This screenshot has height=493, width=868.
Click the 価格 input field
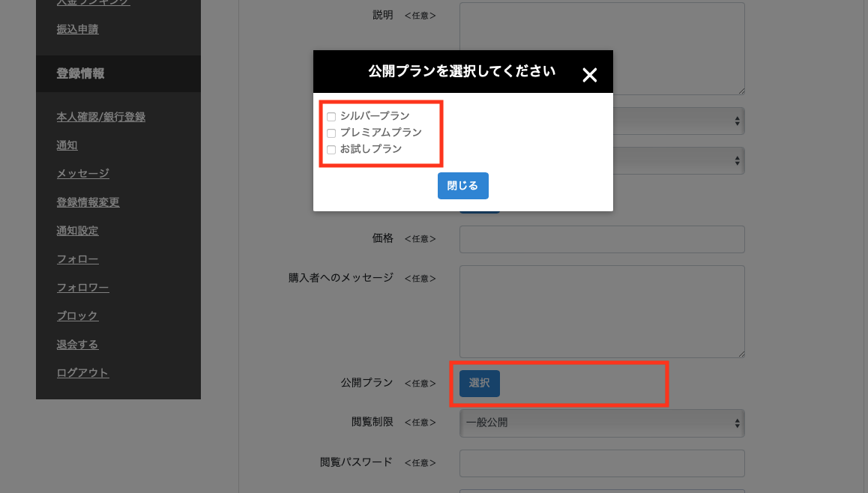click(x=601, y=240)
